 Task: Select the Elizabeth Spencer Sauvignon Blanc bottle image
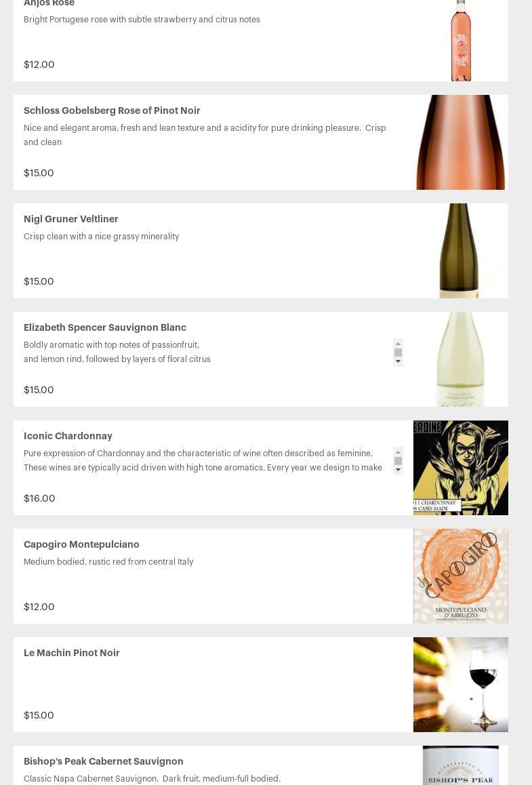(x=461, y=359)
